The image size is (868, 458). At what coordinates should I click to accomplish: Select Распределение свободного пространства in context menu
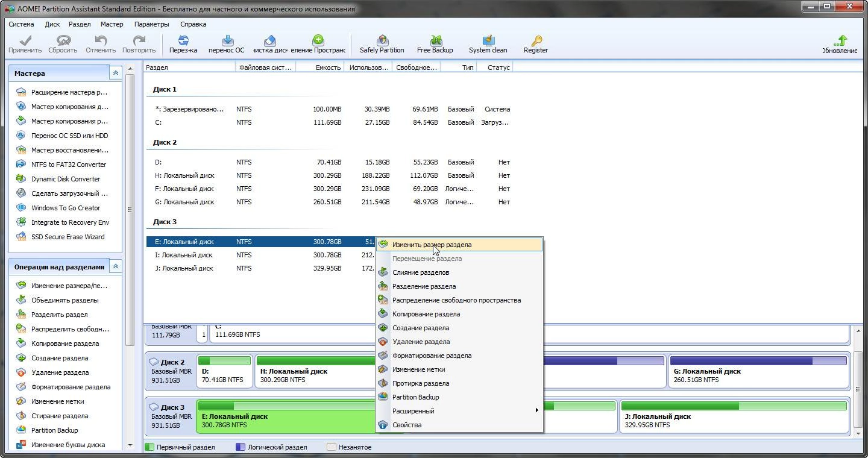click(x=459, y=300)
